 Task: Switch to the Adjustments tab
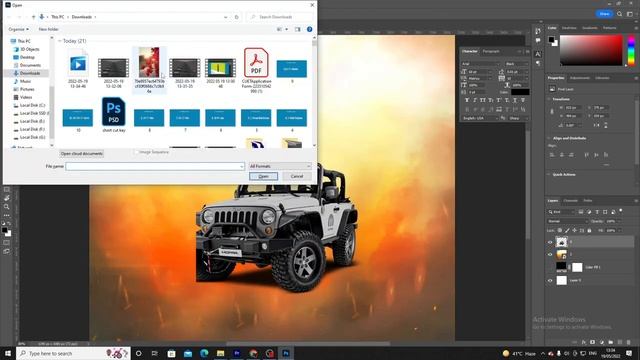click(579, 78)
